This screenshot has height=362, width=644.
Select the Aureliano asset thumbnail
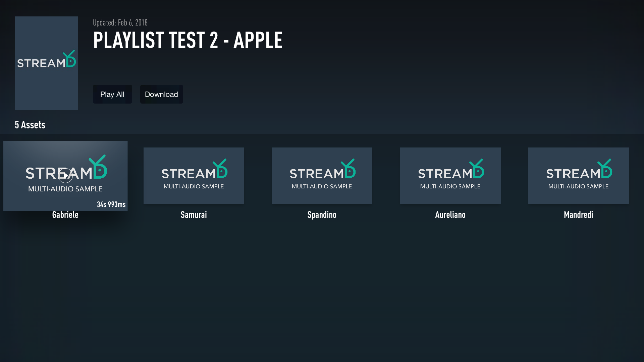point(450,176)
